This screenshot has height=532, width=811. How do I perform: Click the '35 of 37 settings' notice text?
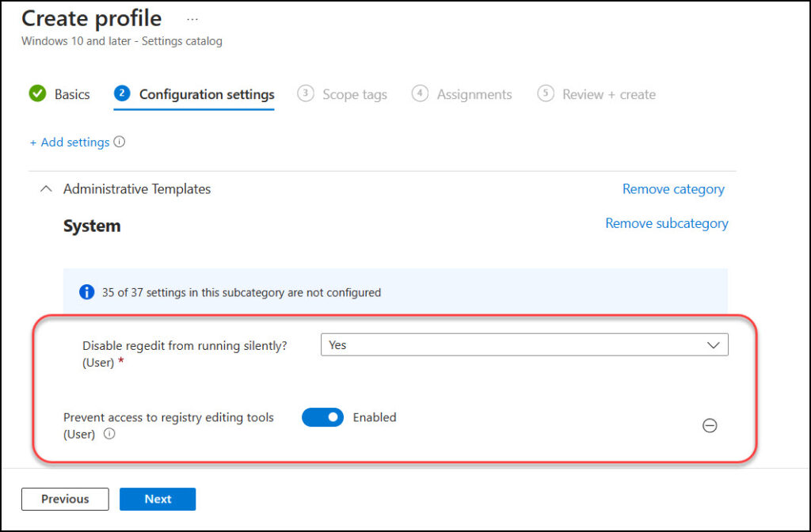[242, 293]
